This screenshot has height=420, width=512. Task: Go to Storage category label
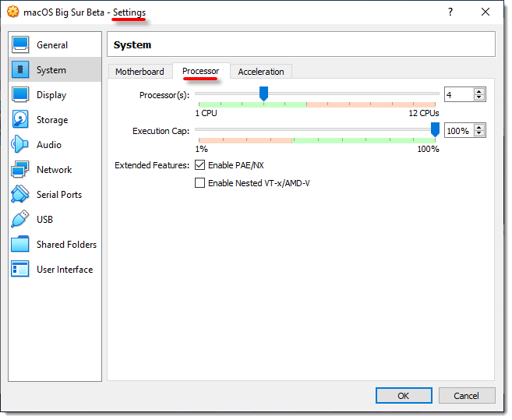pos(52,120)
